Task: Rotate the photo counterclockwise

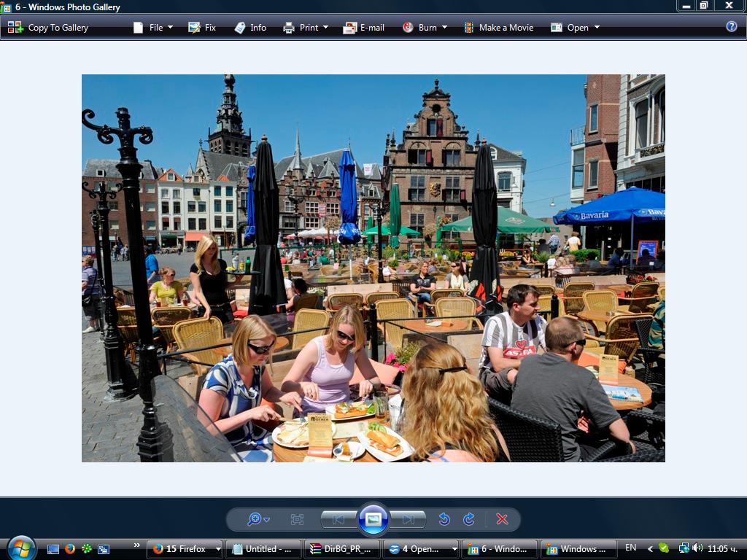Action: click(x=444, y=519)
